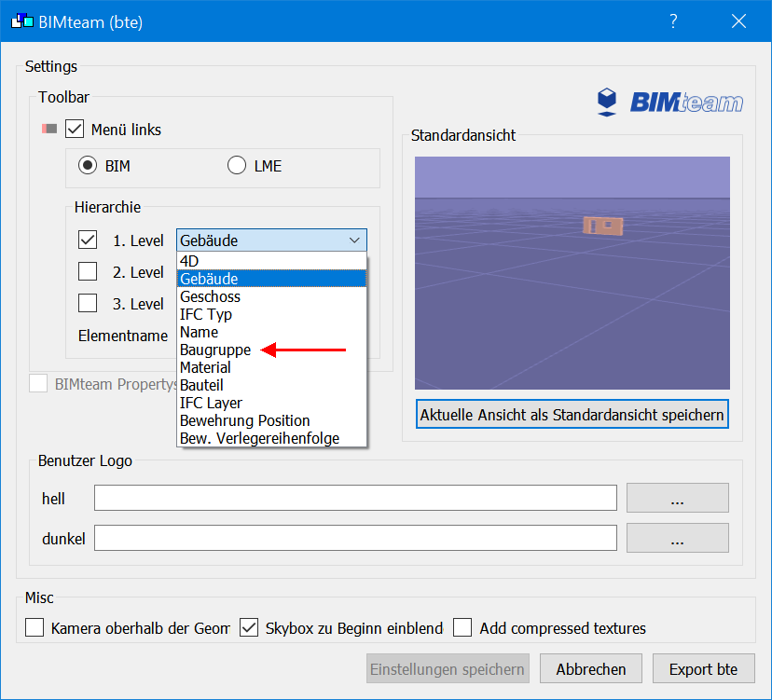The image size is (772, 700).
Task: Click Aktuelle Ansicht als Standardansicht speichern
Action: (x=572, y=415)
